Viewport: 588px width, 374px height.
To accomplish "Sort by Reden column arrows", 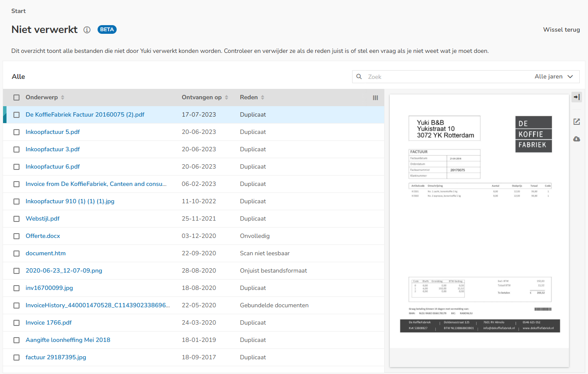I will [262, 98].
